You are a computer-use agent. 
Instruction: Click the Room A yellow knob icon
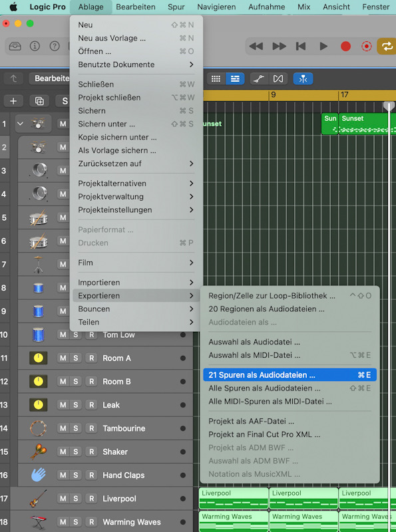pos(39,358)
